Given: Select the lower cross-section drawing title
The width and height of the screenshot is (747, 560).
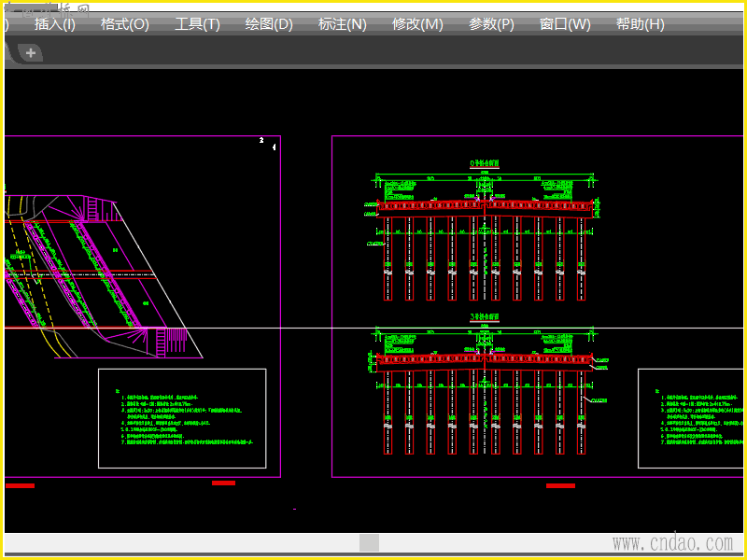Looking at the screenshot, I should coord(485,317).
